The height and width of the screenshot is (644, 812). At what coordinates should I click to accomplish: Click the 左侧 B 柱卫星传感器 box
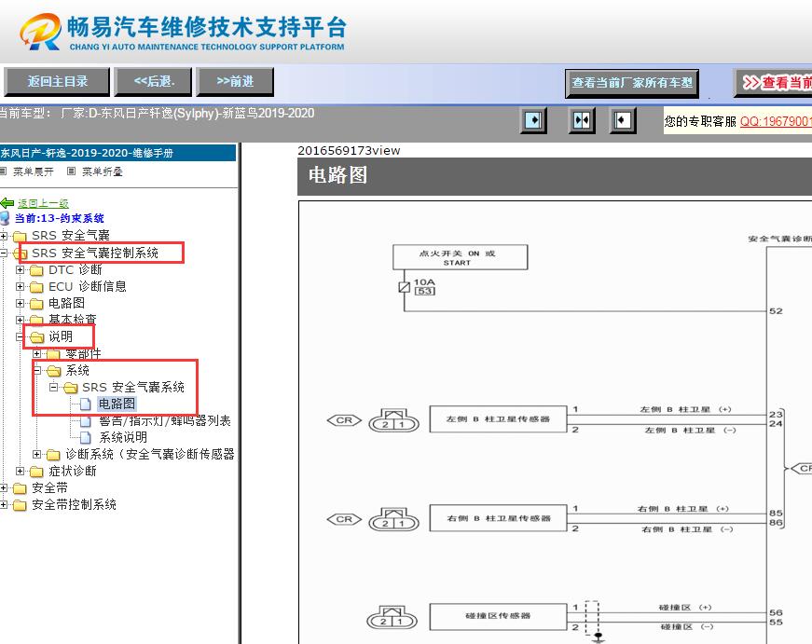498,418
